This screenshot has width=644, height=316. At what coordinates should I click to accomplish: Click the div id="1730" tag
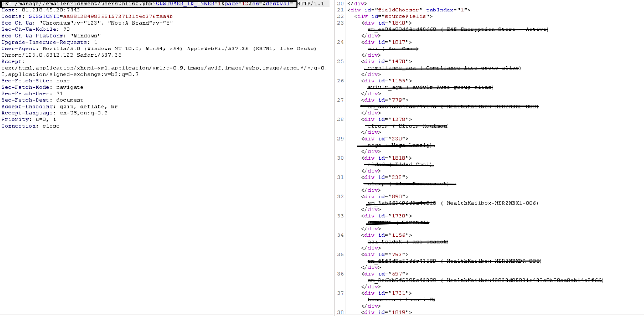click(387, 216)
